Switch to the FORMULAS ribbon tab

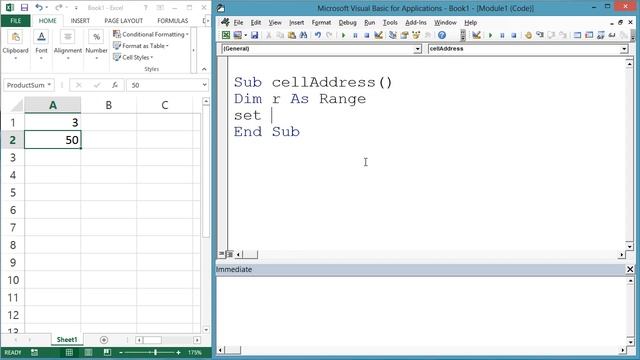(x=173, y=21)
